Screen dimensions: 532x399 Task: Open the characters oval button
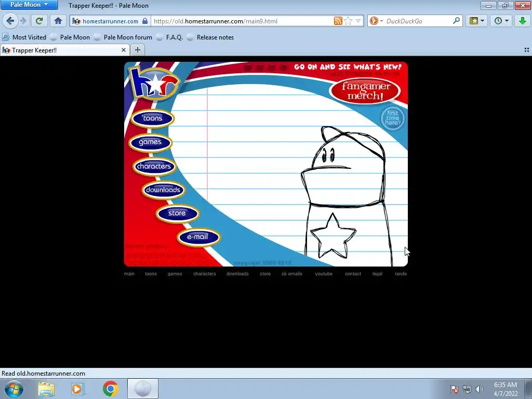tap(154, 166)
